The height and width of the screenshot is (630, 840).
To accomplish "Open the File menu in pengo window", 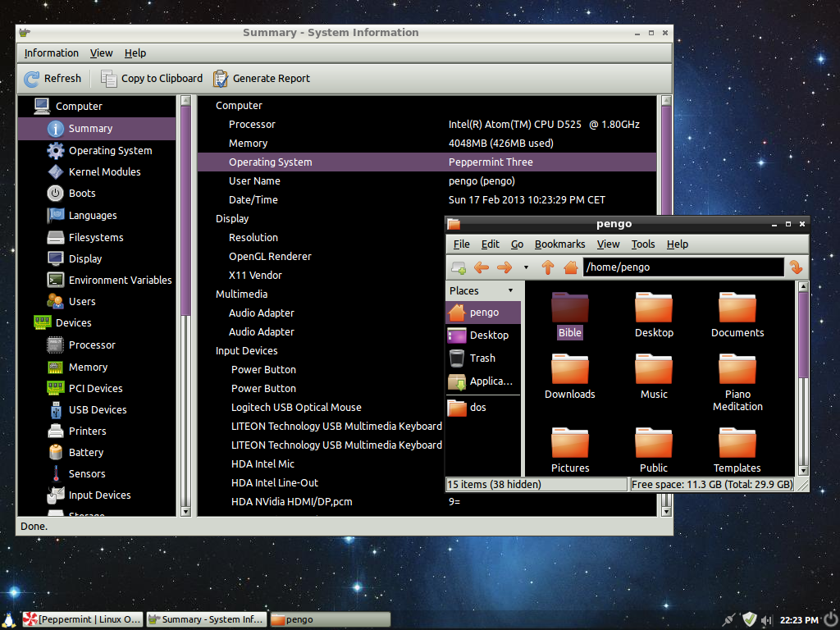I will [461, 244].
